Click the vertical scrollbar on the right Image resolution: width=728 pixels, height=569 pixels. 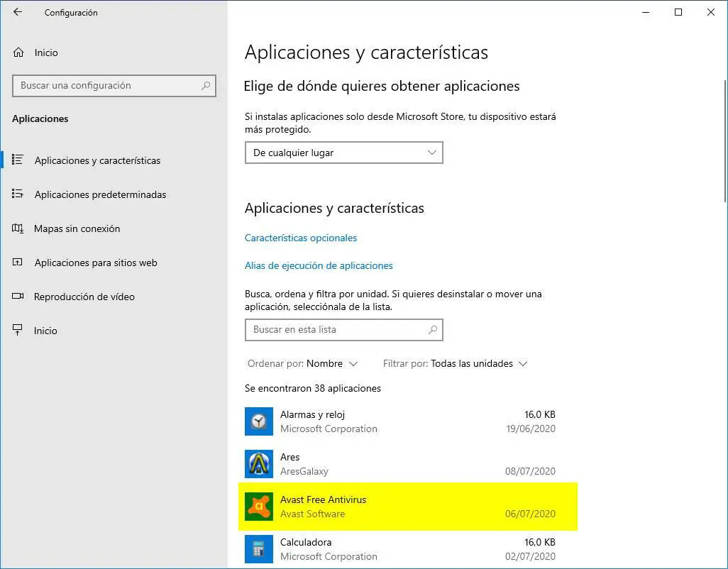[724, 142]
